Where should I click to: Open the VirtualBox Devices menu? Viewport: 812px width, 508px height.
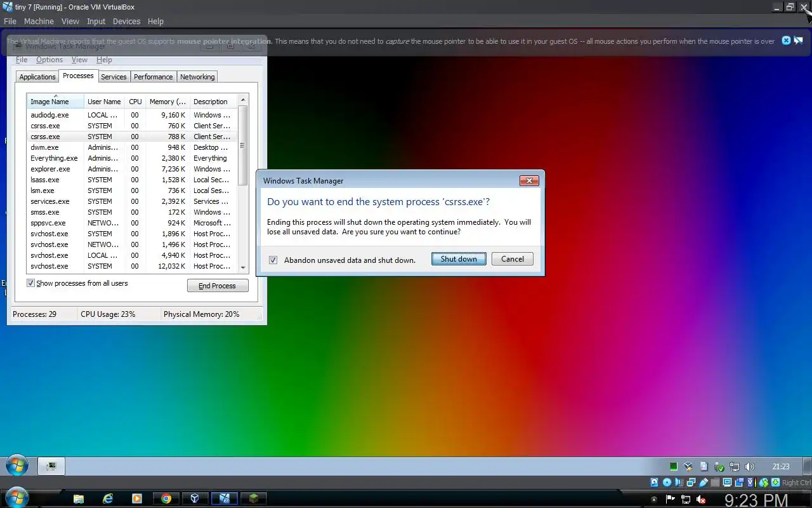click(x=126, y=21)
